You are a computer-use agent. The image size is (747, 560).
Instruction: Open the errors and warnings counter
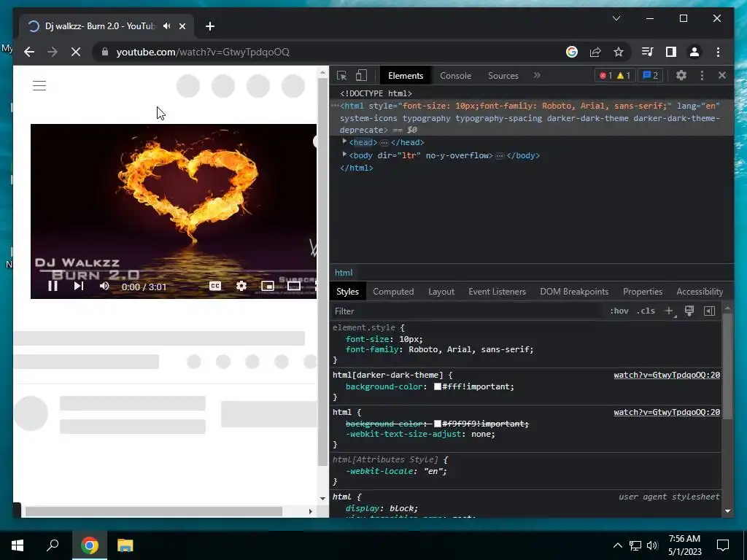click(x=615, y=76)
